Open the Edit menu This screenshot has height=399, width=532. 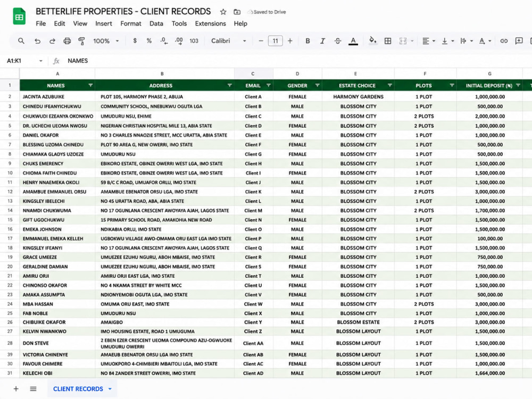60,23
